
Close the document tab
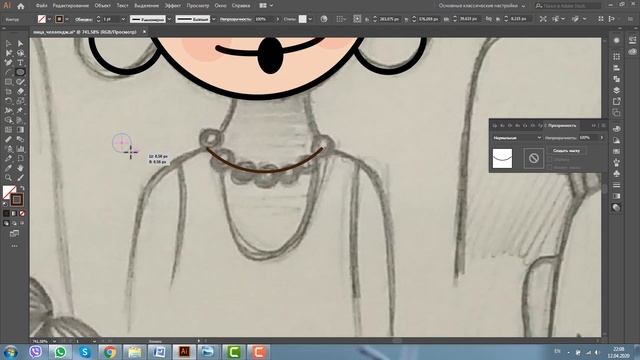click(x=144, y=31)
